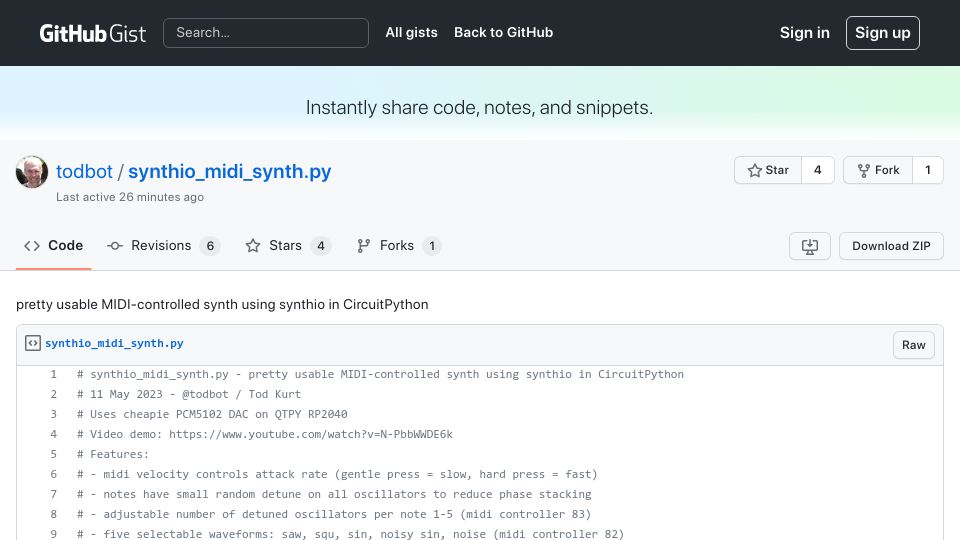Open the All gists link

click(x=411, y=32)
